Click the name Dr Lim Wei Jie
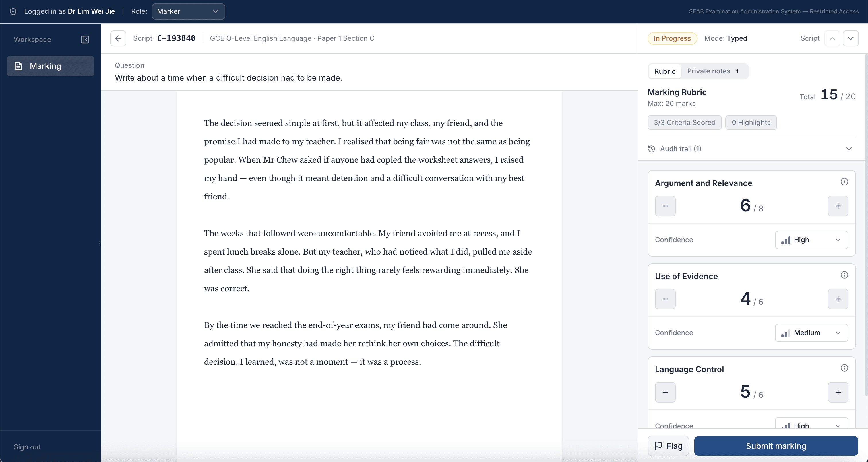 (x=91, y=11)
